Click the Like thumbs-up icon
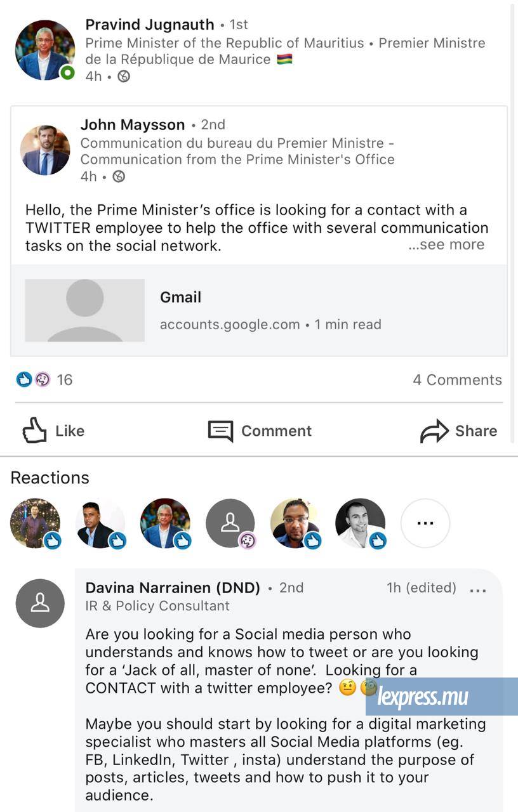The width and height of the screenshot is (518, 812). (x=35, y=431)
